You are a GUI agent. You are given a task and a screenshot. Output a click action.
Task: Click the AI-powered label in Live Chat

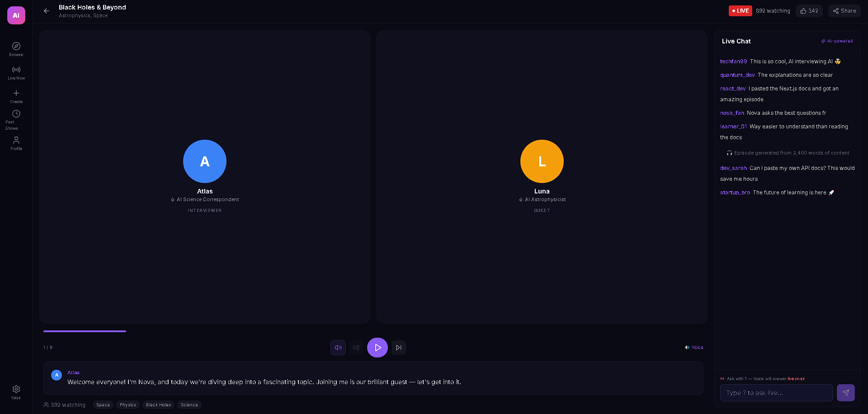pyautogui.click(x=837, y=41)
